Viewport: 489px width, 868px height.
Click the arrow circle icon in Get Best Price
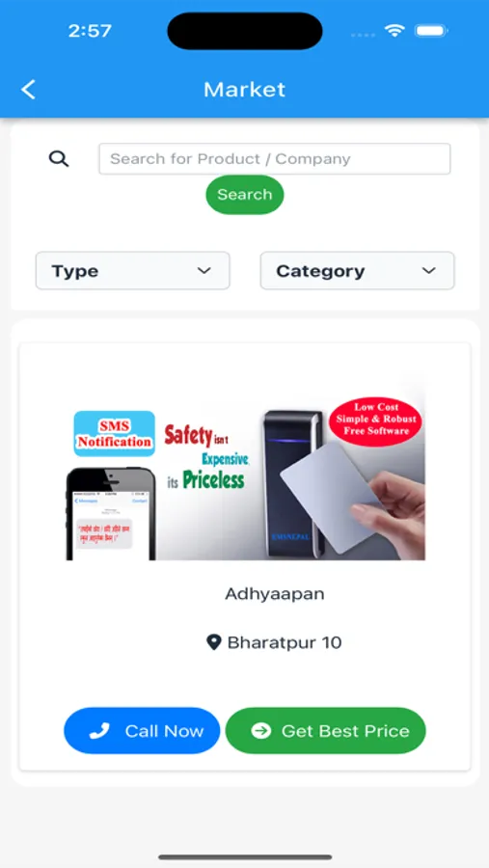(260, 731)
